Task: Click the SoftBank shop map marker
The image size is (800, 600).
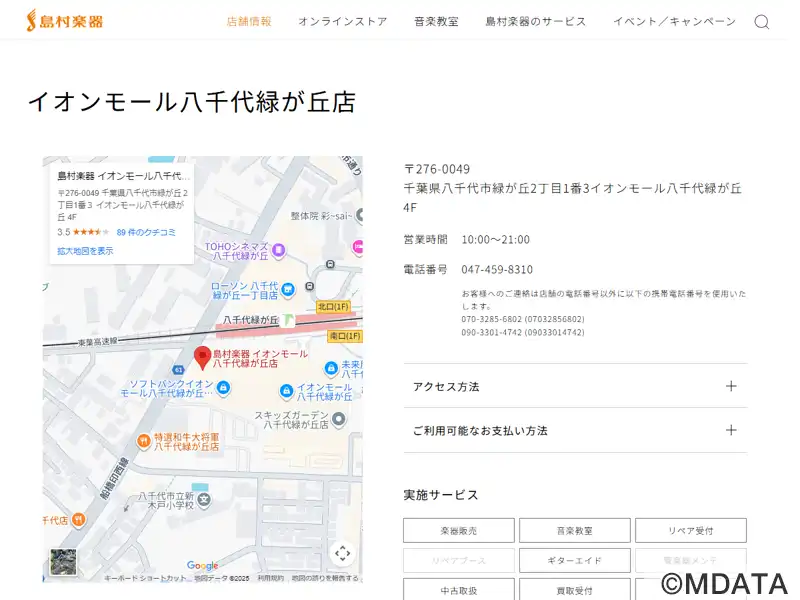Action: (x=222, y=387)
